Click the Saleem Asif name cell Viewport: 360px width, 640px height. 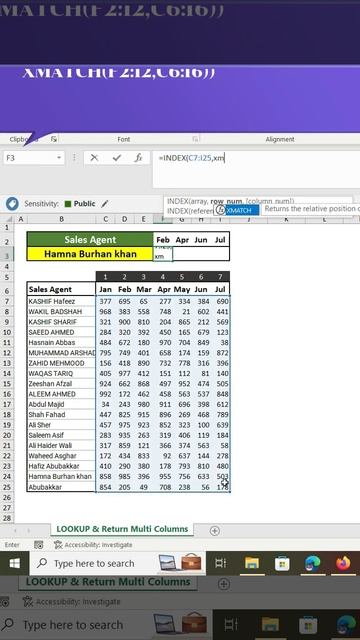point(61,435)
